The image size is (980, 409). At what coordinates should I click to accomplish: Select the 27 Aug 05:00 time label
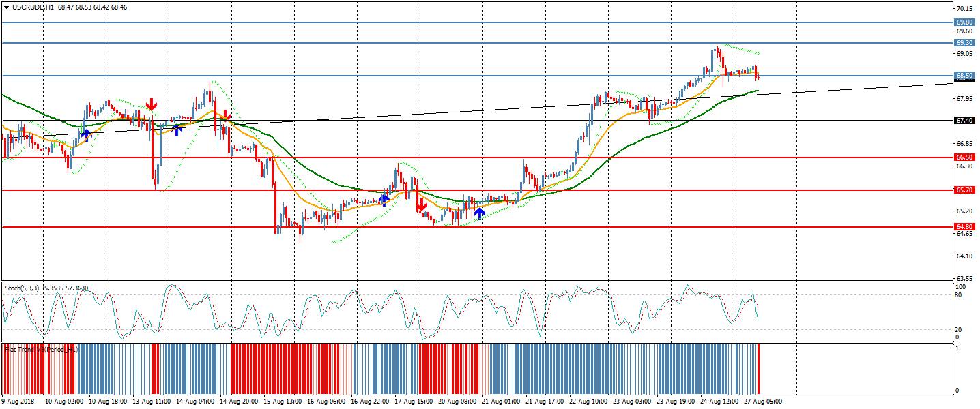tap(762, 402)
